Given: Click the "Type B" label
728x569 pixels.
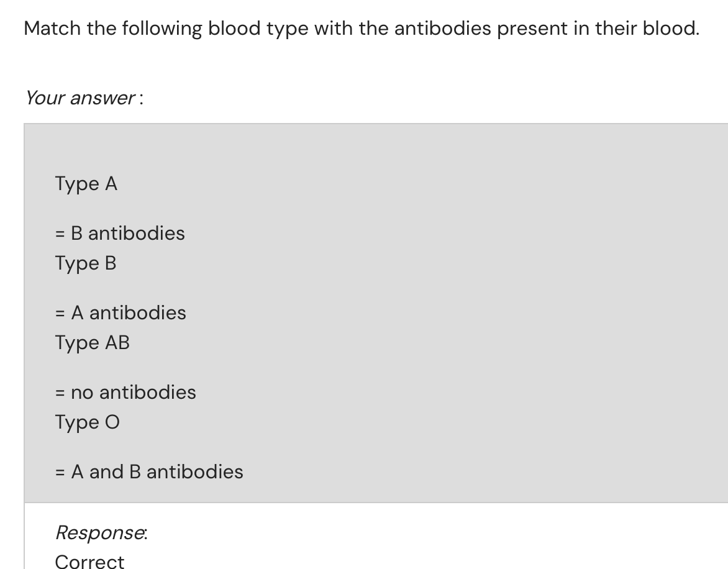Looking at the screenshot, I should point(85,263).
